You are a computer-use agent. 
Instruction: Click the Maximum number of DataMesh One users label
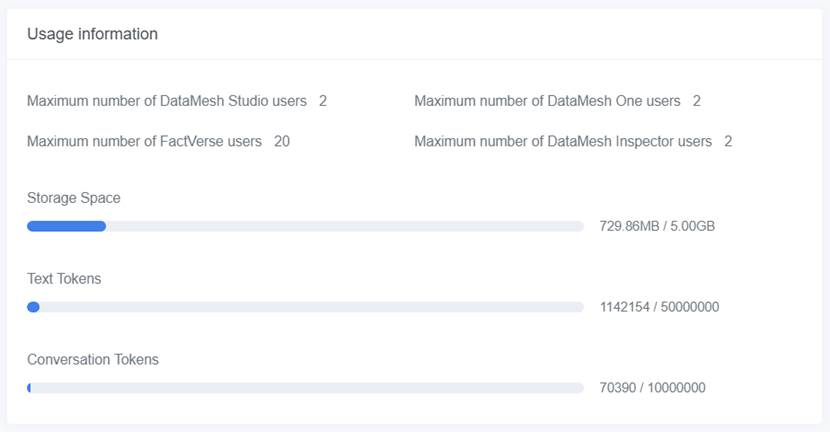click(547, 101)
